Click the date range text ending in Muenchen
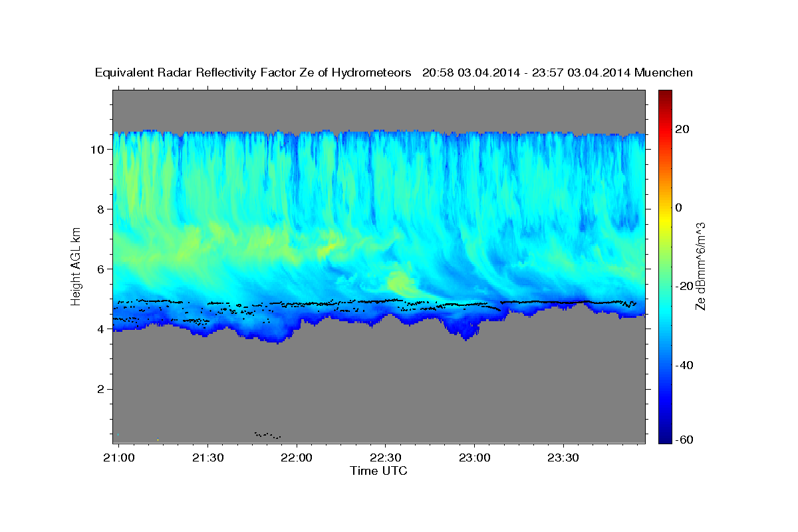798x532 pixels. point(558,72)
